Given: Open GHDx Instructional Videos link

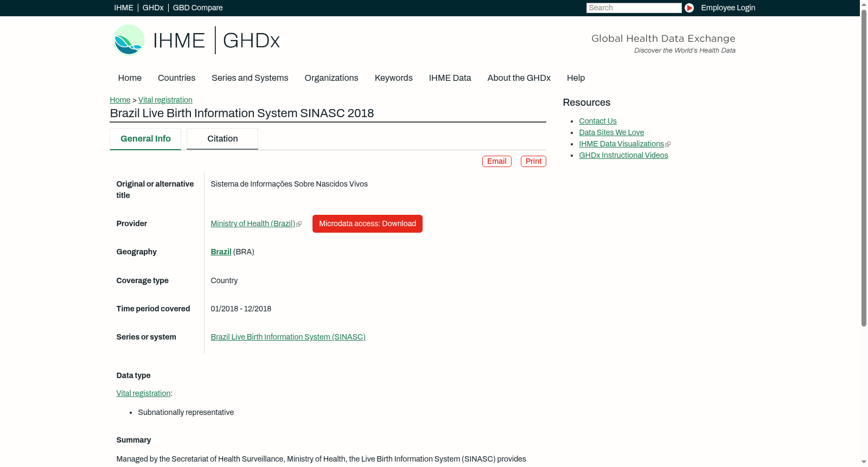Looking at the screenshot, I should click(x=623, y=155).
